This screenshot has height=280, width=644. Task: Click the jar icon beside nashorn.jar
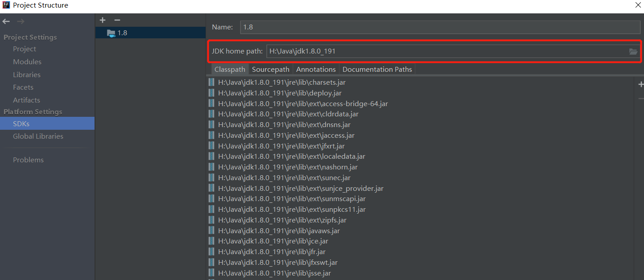click(212, 167)
